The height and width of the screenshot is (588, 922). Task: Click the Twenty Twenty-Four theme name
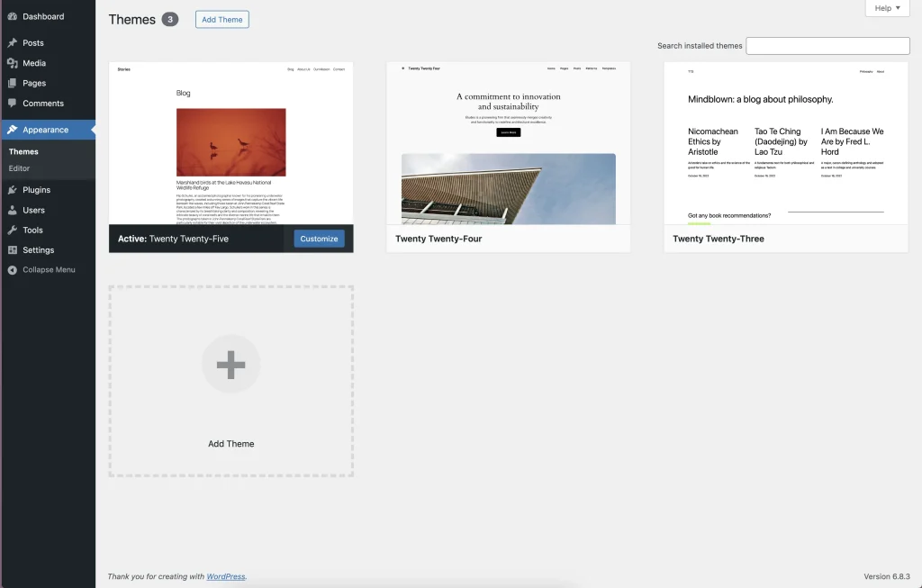[x=438, y=239]
